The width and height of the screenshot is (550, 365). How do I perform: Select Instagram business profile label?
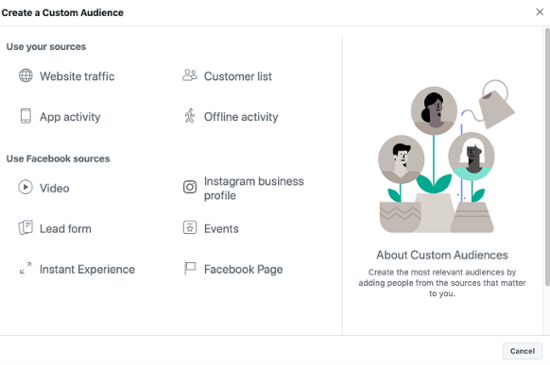click(254, 188)
